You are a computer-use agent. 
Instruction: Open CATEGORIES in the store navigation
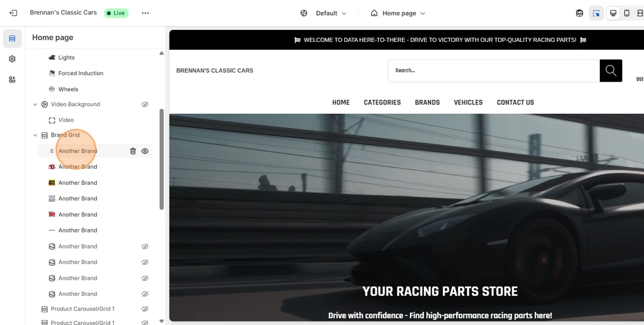coord(382,103)
